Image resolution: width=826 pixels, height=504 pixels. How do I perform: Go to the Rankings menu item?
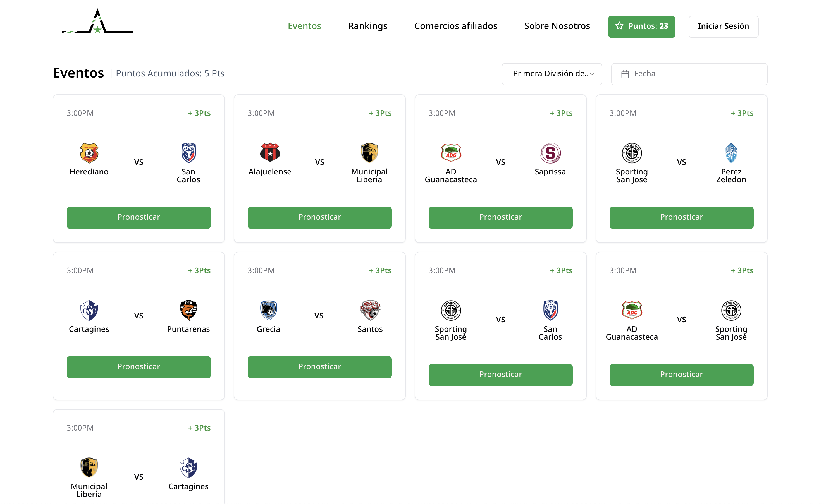coord(367,26)
